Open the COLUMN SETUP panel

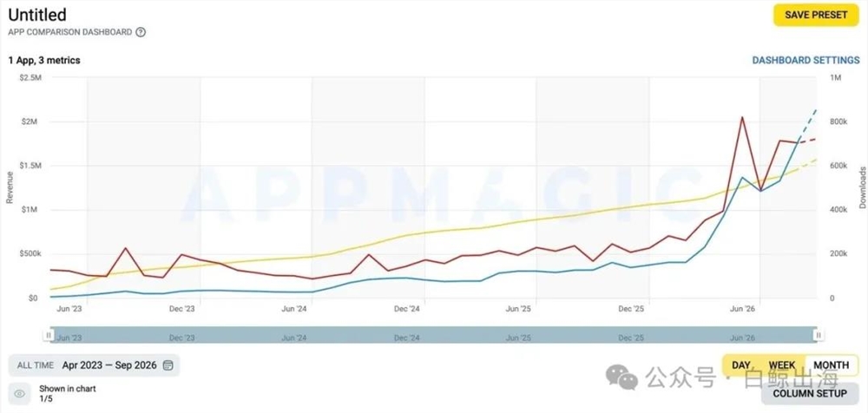click(x=809, y=393)
